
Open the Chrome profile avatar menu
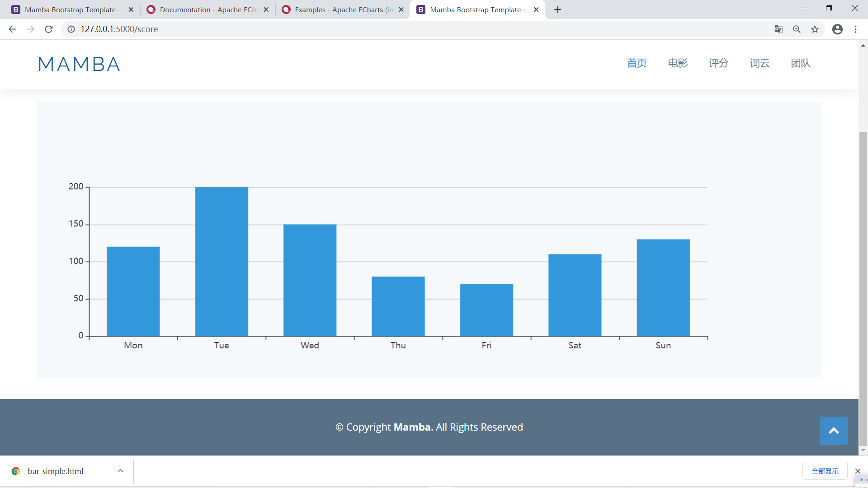coord(837,29)
